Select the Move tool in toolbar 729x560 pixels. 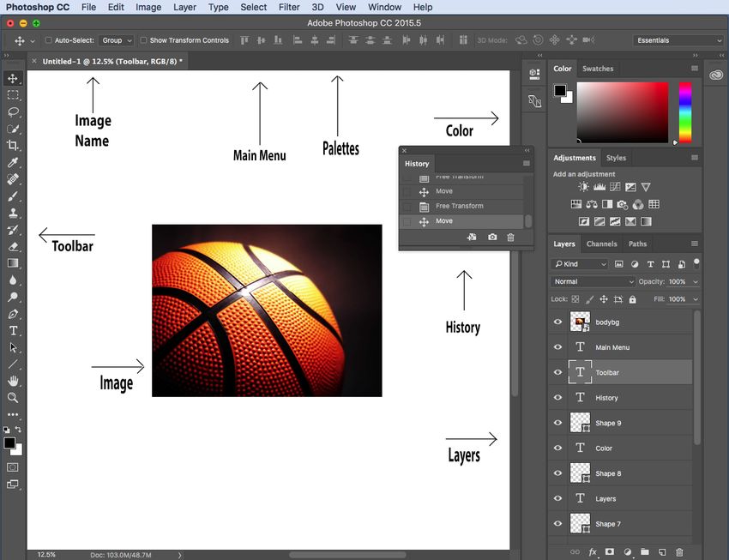pos(13,79)
